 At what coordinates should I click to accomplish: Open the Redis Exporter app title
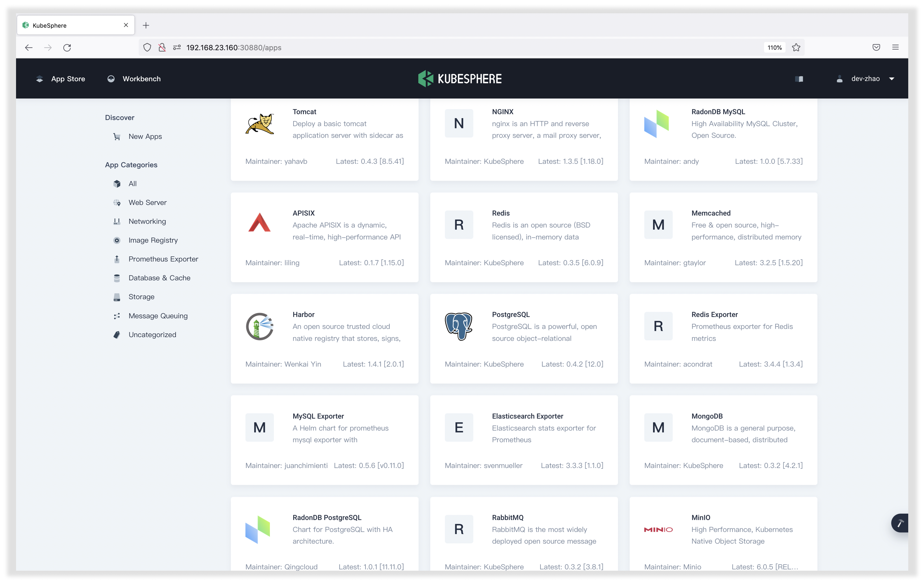tap(714, 315)
